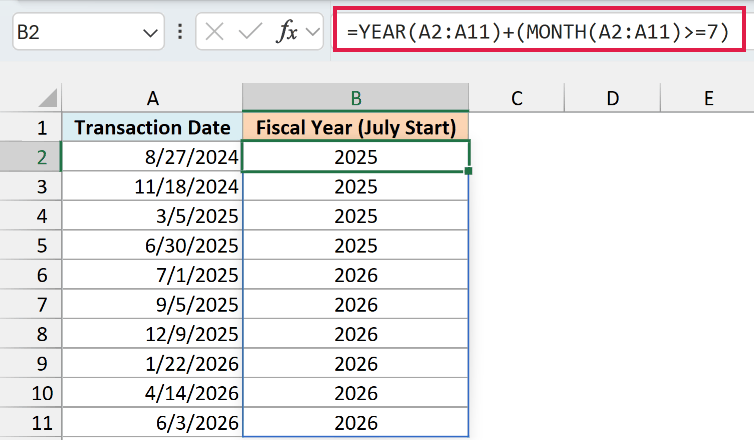754x440 pixels.
Task: Select cell with date 11/18/2024
Action: click(152, 187)
